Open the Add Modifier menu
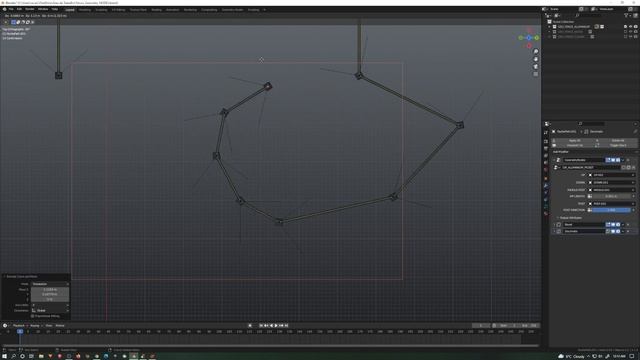Screen dimensions: 640x360 pos(561,152)
